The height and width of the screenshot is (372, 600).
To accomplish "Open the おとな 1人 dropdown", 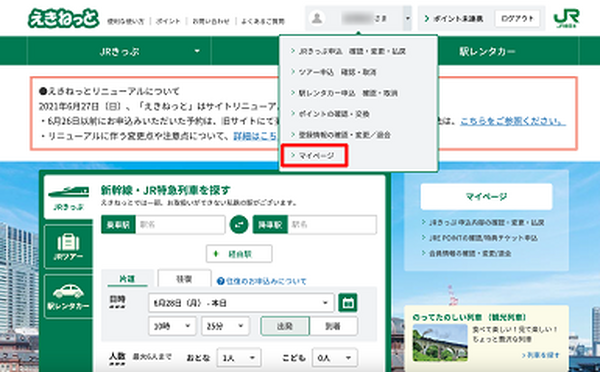I will point(239,358).
